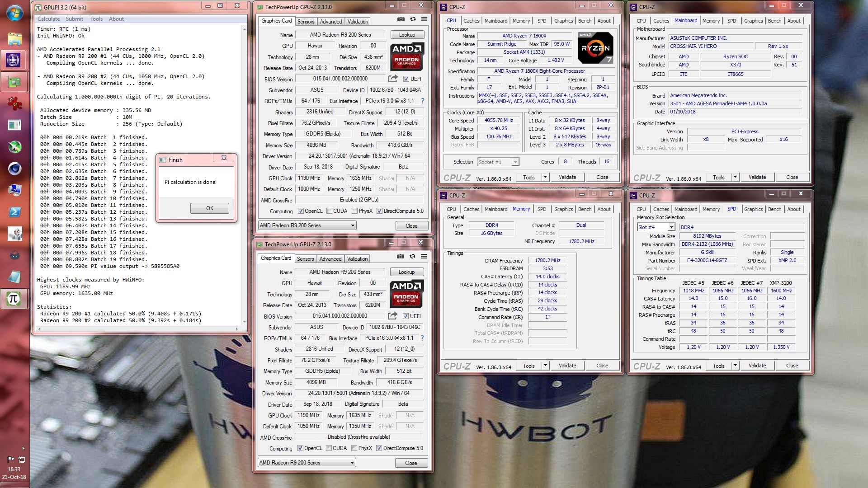Share the BIOS via export icon in top GPU-Z
This screenshot has width=868, height=488.
pos(393,79)
